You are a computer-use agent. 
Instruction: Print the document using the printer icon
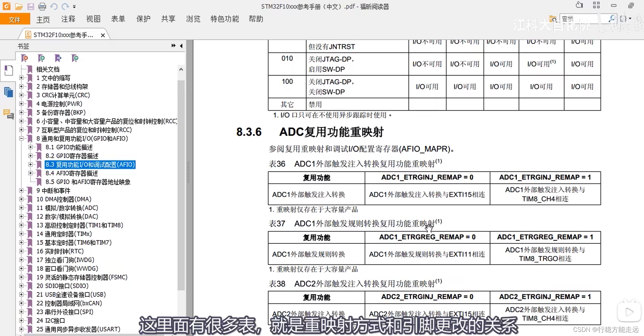point(42,7)
